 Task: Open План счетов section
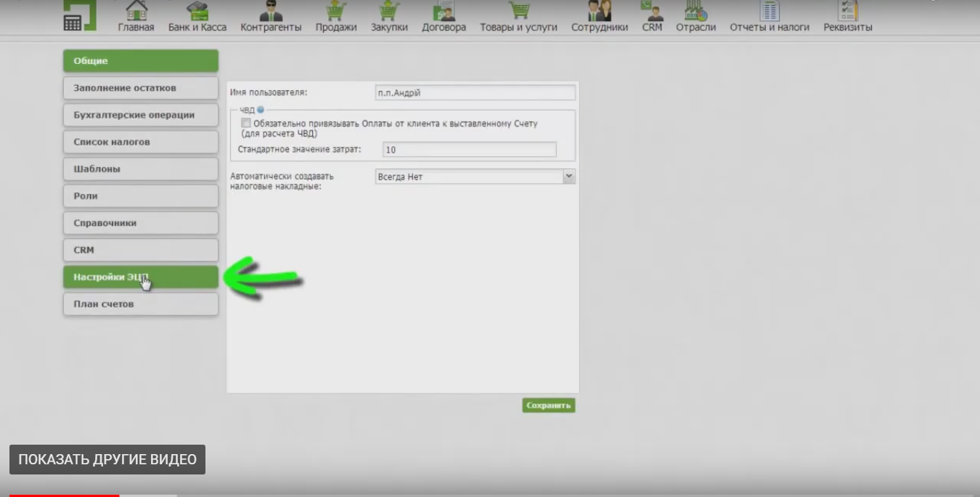click(141, 304)
